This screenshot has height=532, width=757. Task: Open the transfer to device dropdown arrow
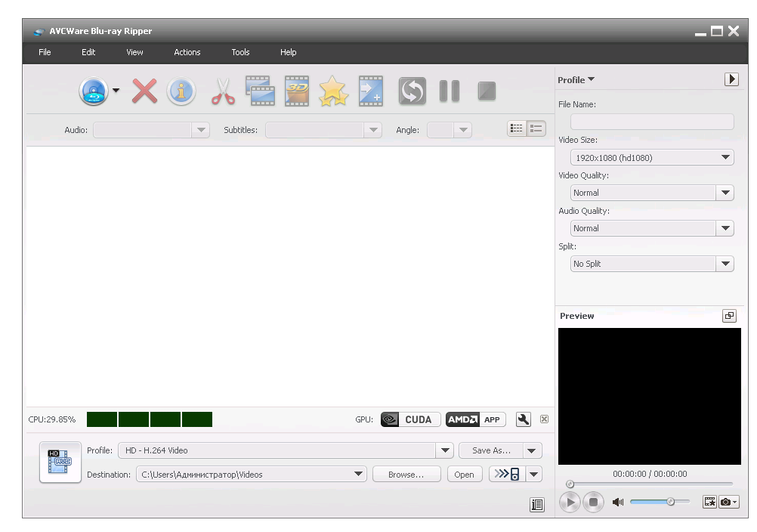[534, 474]
